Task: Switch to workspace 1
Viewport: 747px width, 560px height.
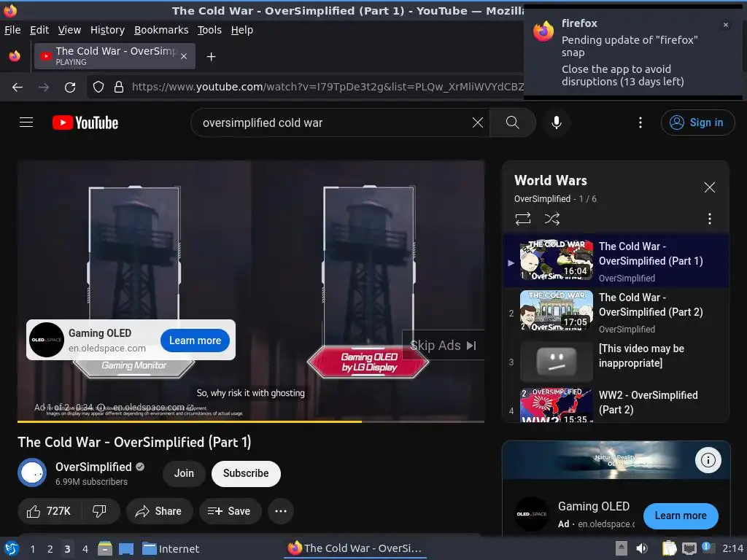Action: pyautogui.click(x=32, y=549)
